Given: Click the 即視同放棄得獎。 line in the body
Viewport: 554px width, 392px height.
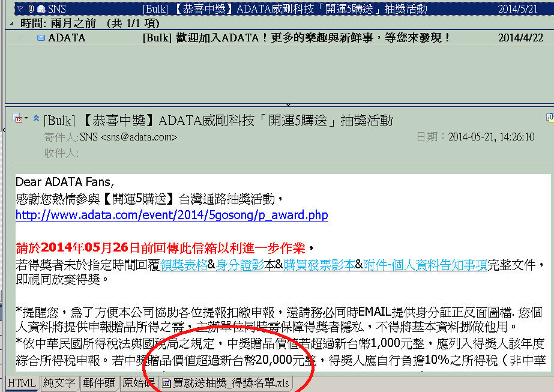Looking at the screenshot, I should click(63, 280).
